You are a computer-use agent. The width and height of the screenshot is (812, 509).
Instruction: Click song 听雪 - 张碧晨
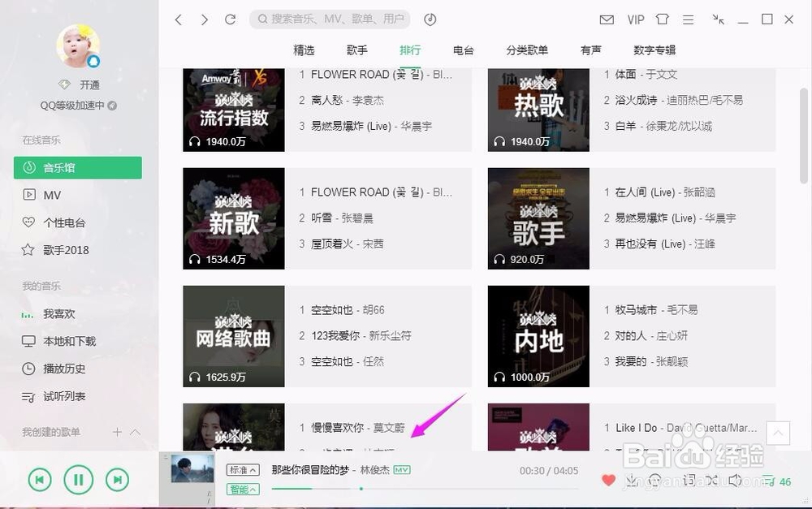[x=342, y=218]
